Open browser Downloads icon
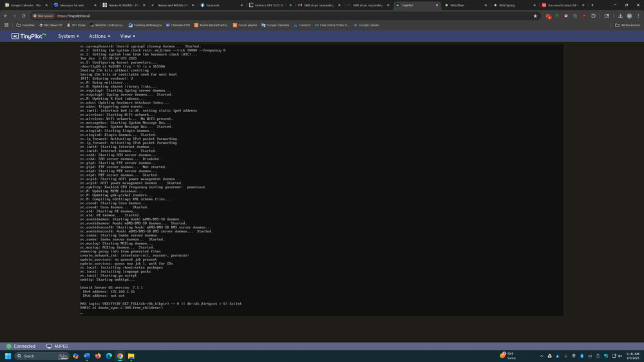The height and width of the screenshot is (362, 644). (620, 16)
